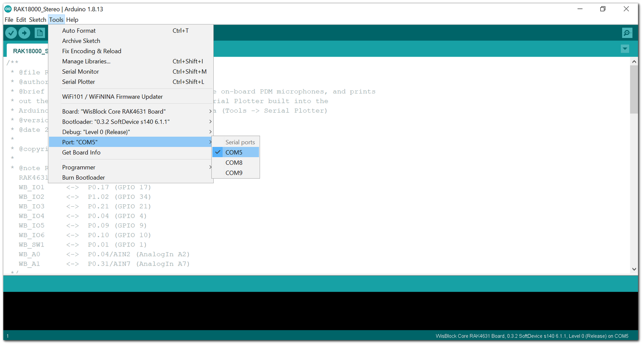Image resolution: width=644 pixels, height=346 pixels.
Task: Expand the Port COM5 submenu
Action: 131,142
